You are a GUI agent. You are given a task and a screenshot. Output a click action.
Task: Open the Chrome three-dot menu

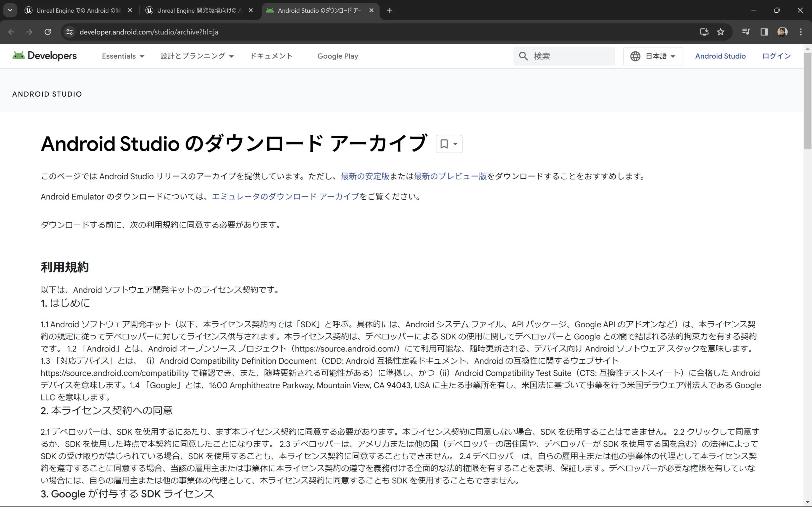pyautogui.click(x=801, y=32)
